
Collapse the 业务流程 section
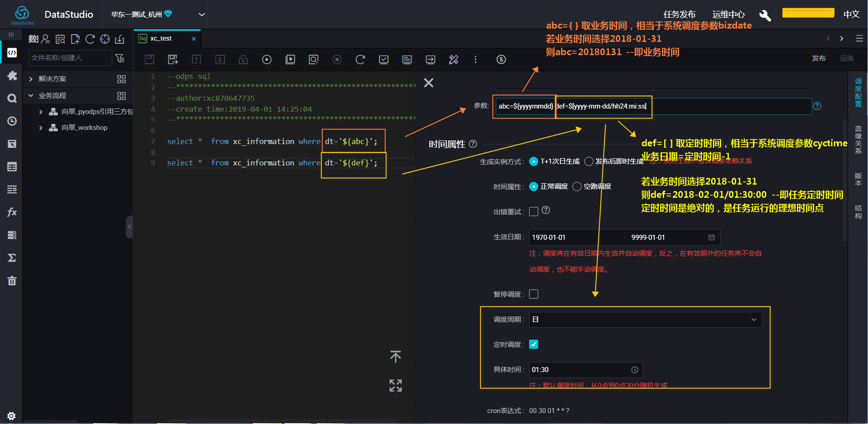tap(31, 96)
